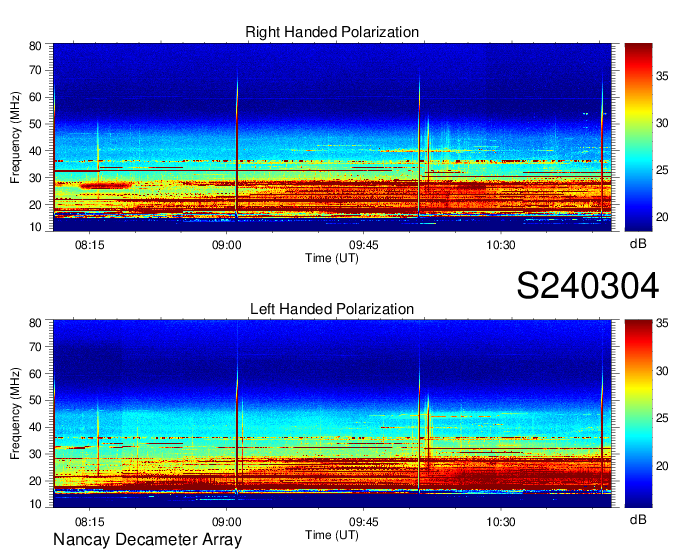Click the "50" frequency tick of left-handed plot
680x552 pixels.
pyautogui.click(x=35, y=400)
